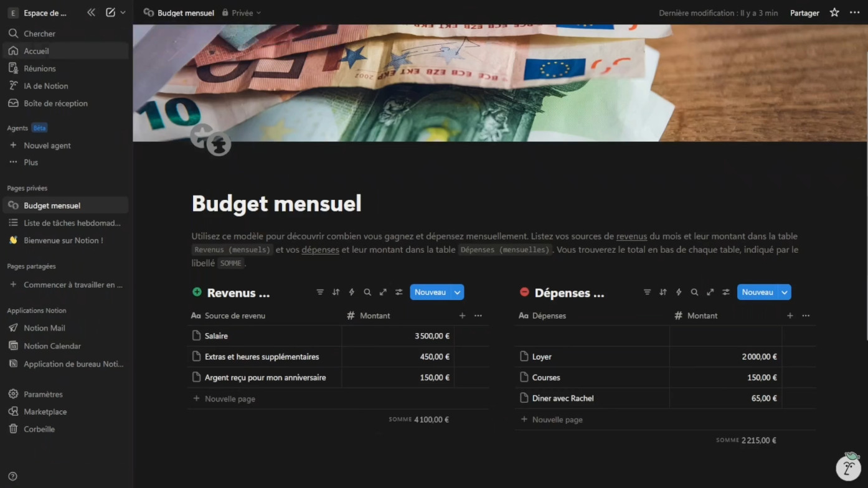Open search icon in Revenus table
This screenshot has height=488, width=868.
[367, 292]
